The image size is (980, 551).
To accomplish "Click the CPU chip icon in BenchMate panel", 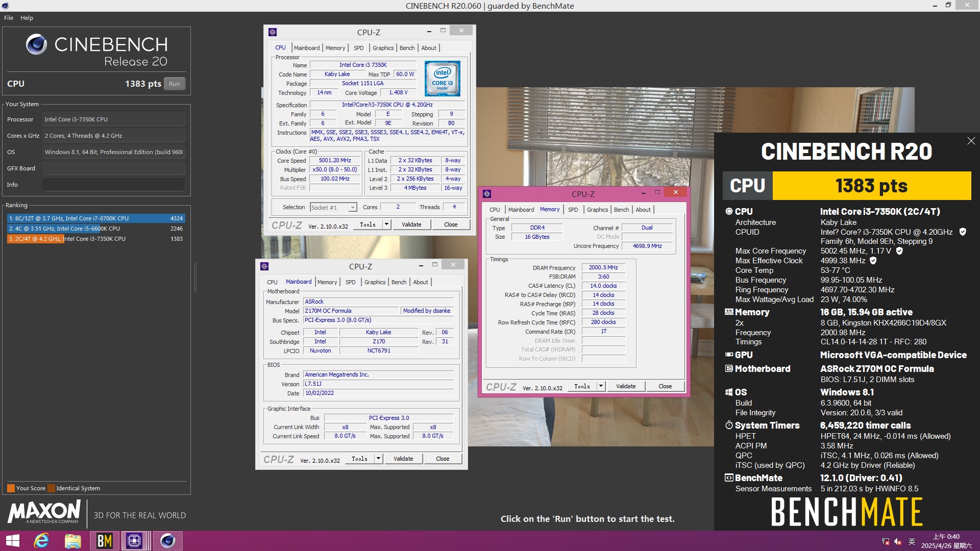I will tap(729, 211).
